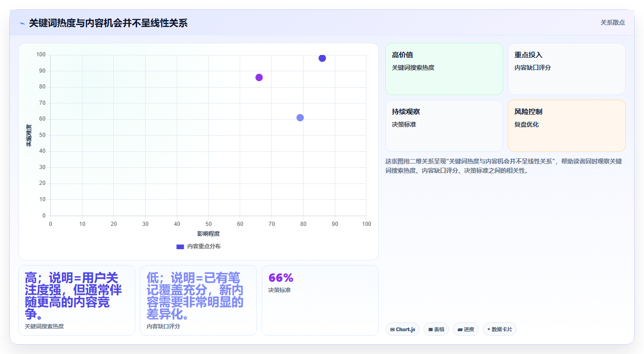
Task: Click the title 关键词热度与内容机会并不呈线性关系
Action: click(108, 23)
